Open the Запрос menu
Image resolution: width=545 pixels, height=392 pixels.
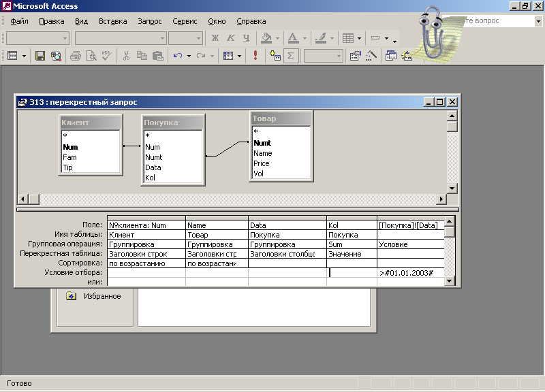(x=149, y=21)
